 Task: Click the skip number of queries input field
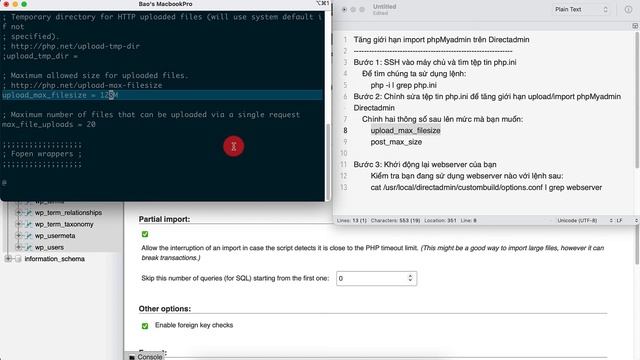click(376, 278)
